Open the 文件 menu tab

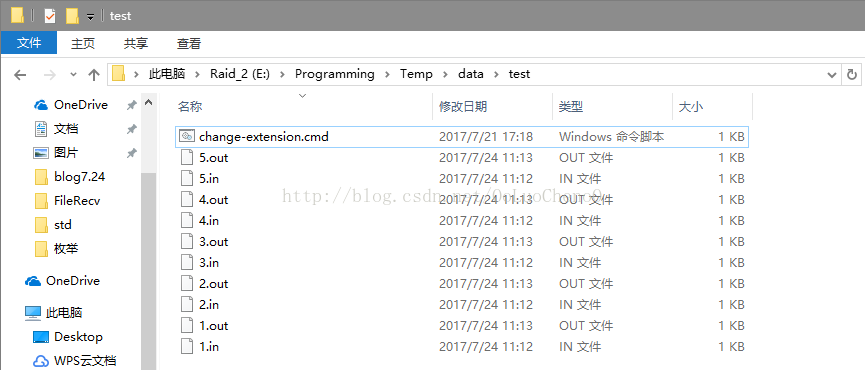click(x=29, y=42)
